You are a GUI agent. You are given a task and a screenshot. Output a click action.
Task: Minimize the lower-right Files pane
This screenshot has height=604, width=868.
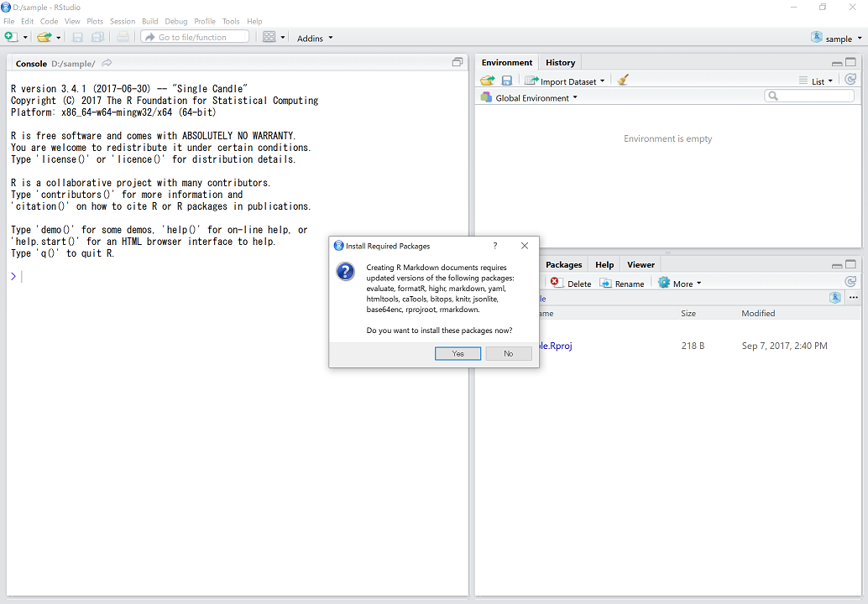tap(837, 265)
